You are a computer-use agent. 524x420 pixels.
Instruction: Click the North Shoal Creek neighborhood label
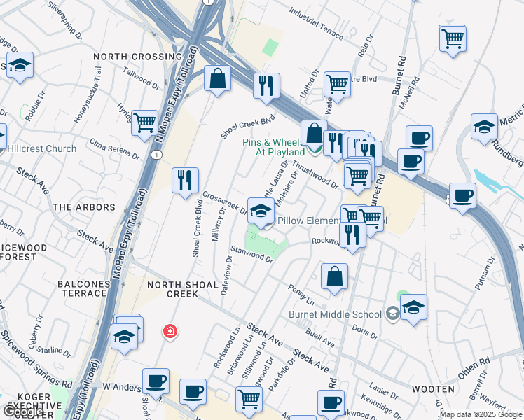pos(177,290)
